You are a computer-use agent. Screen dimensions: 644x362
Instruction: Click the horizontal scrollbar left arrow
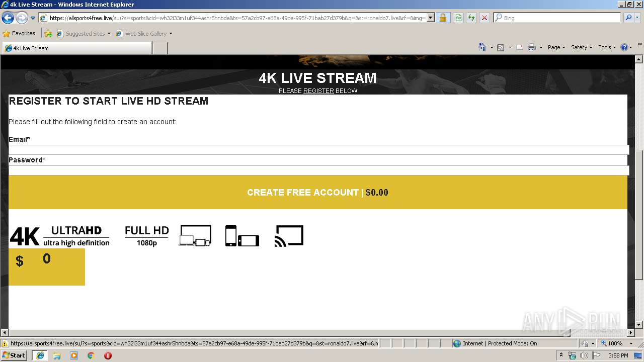(5, 333)
